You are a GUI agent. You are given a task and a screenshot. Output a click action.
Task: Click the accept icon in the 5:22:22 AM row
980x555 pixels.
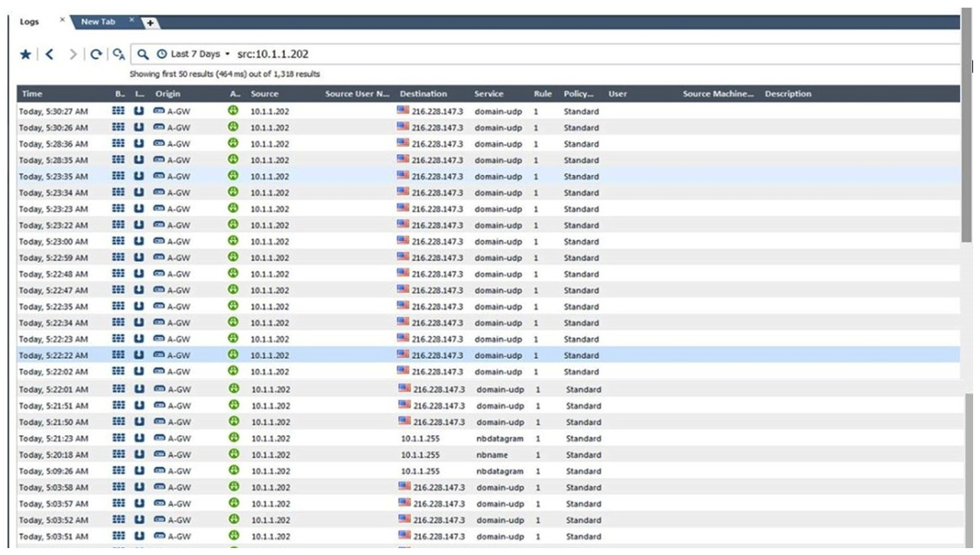(x=234, y=354)
